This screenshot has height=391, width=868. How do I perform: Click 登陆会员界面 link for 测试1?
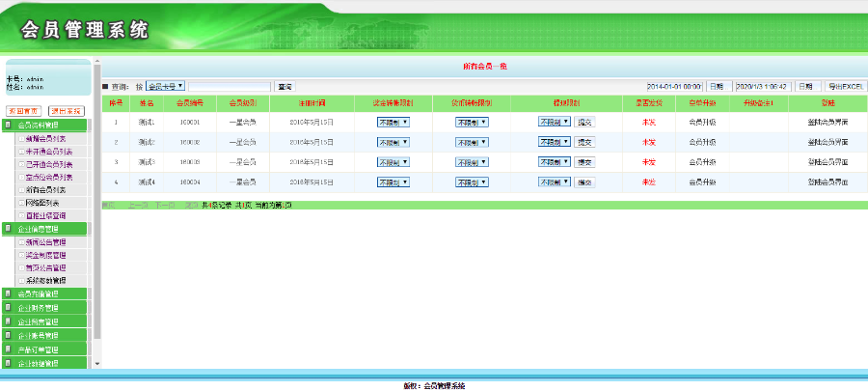[827, 123]
